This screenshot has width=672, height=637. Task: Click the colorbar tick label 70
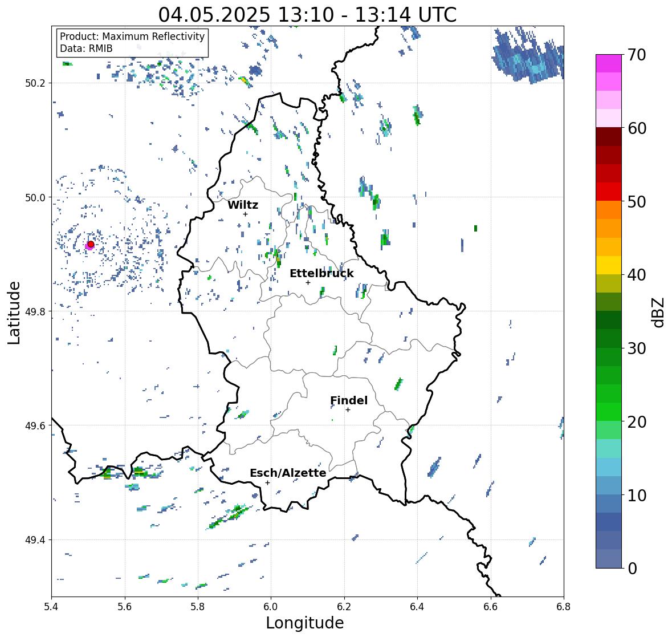(x=637, y=55)
